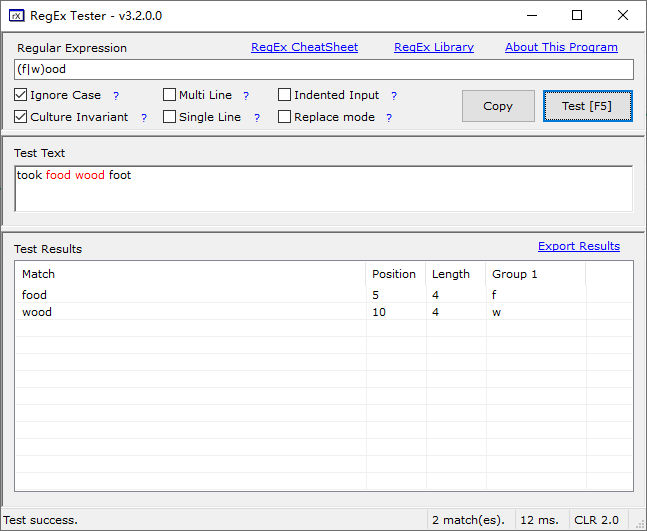Show help for Single Line option
This screenshot has height=531, width=647.
[x=256, y=118]
